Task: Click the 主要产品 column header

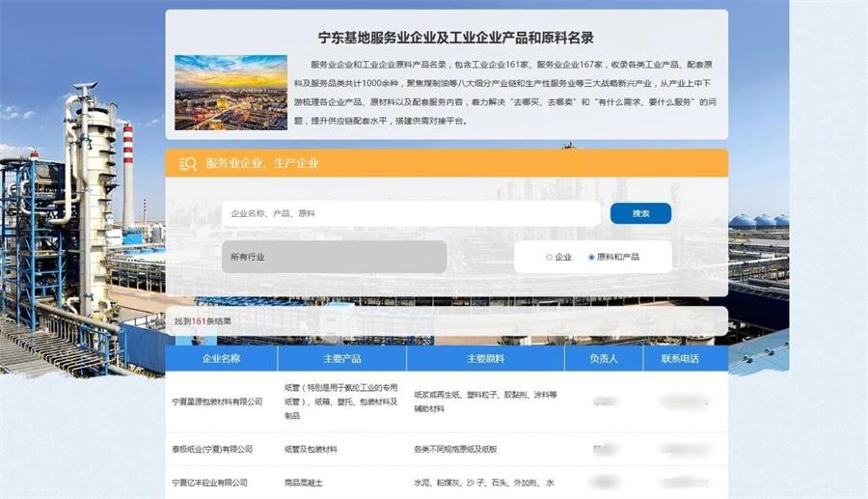Action: [342, 358]
